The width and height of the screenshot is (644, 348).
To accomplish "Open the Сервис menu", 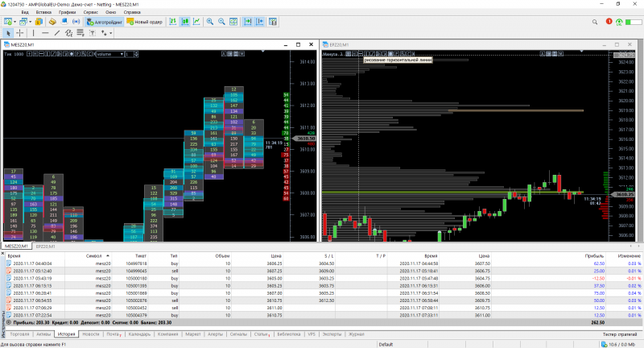I will (x=90, y=12).
